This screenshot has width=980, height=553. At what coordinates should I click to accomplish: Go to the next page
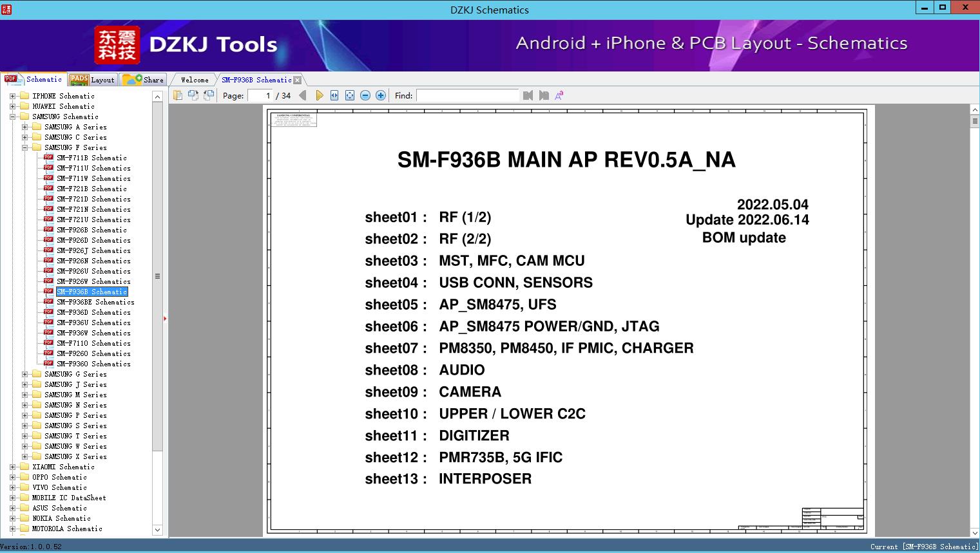click(x=319, y=95)
